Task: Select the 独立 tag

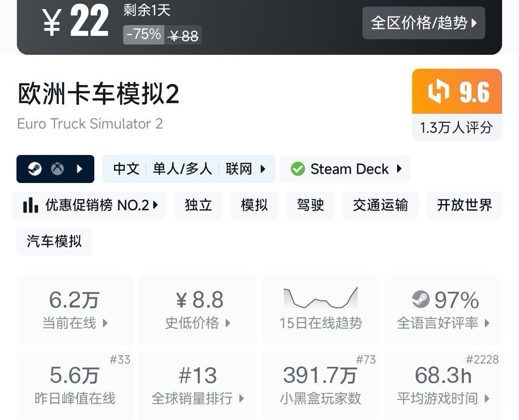Action: 198,205
